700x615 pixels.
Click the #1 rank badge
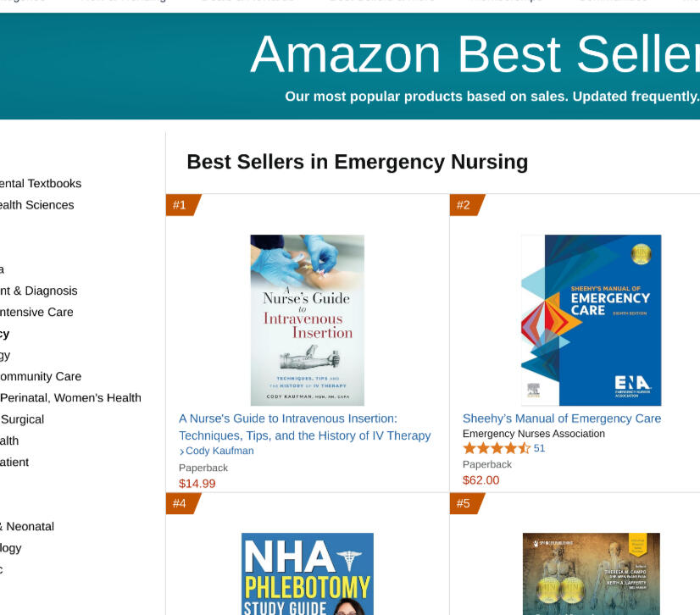coord(181,205)
